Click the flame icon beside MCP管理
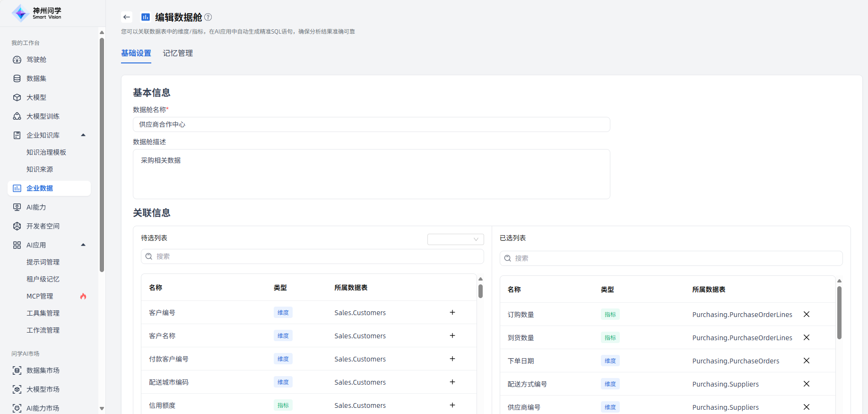868x414 pixels. point(83,296)
